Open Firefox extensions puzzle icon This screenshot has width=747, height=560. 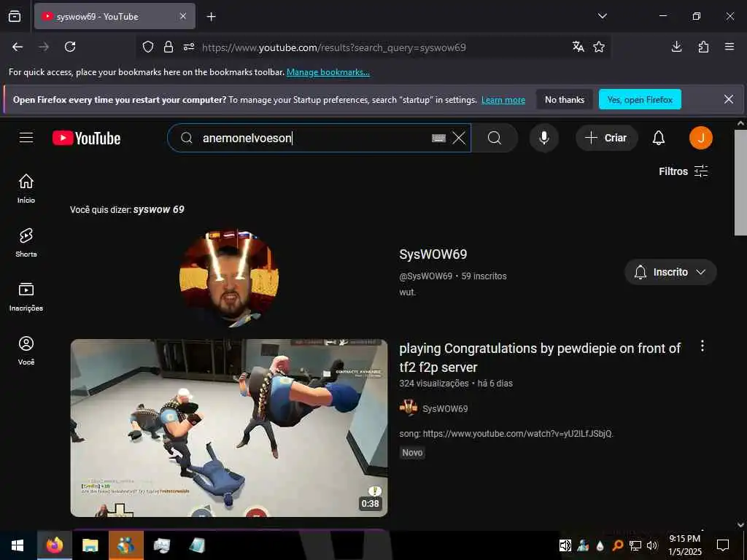(x=703, y=47)
